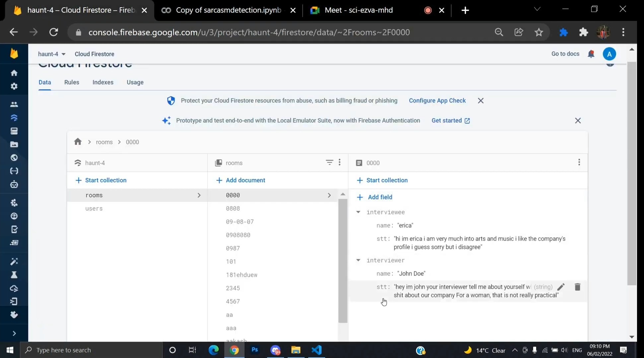Click the pencil edit icon for interviewer stt
The height and width of the screenshot is (358, 644).
click(561, 287)
